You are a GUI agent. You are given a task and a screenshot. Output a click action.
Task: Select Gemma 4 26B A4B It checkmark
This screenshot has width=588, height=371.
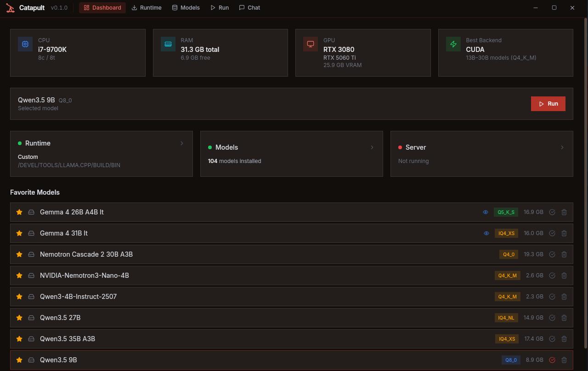[x=552, y=212]
